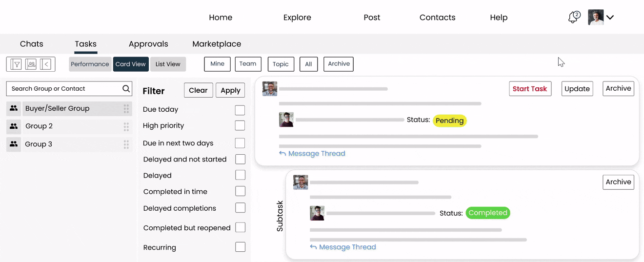Click reply arrow icon on Pending task thread

(282, 154)
